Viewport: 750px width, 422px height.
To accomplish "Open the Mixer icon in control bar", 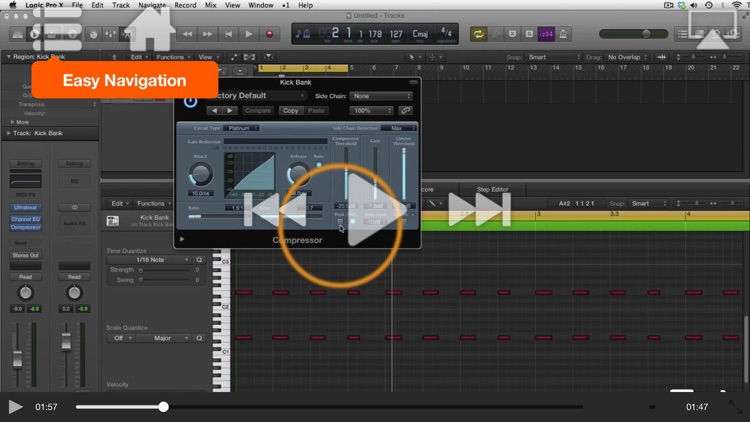I will [110, 34].
